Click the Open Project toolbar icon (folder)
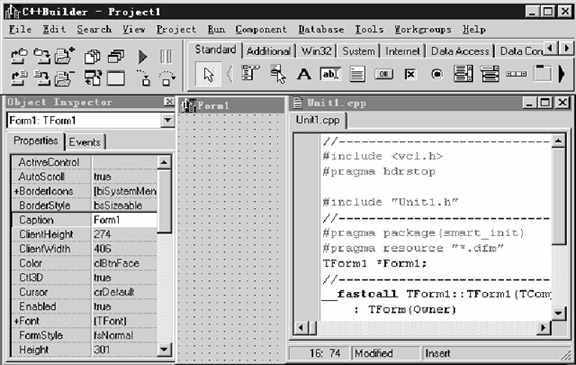 pyautogui.click(x=19, y=56)
